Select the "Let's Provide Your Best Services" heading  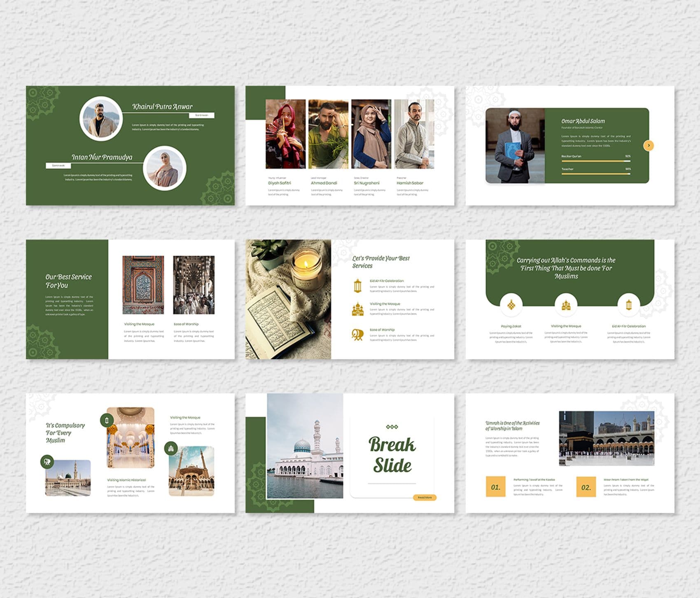pos(381,262)
